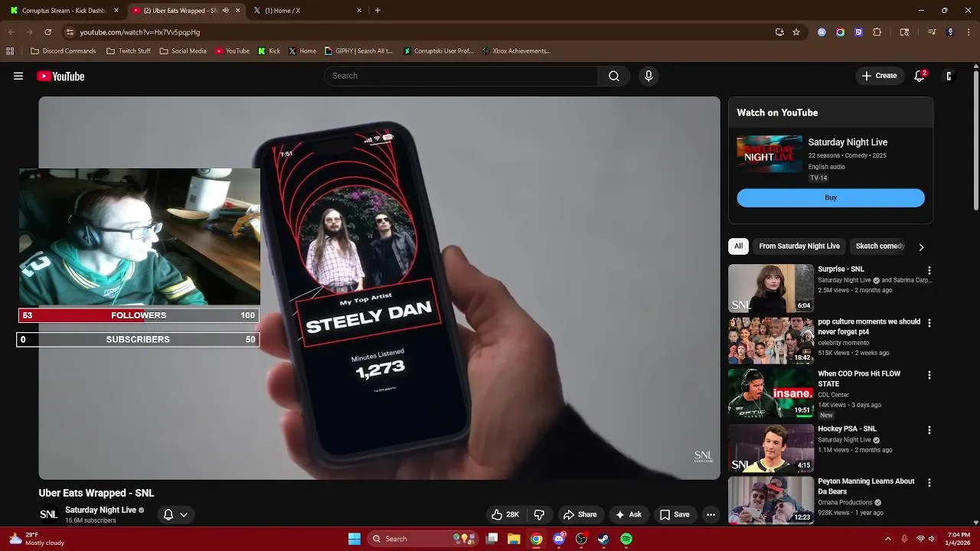Image resolution: width=980 pixels, height=551 pixels.
Task: Open the weather widget showing Mostly cloudy
Action: [x=37, y=539]
